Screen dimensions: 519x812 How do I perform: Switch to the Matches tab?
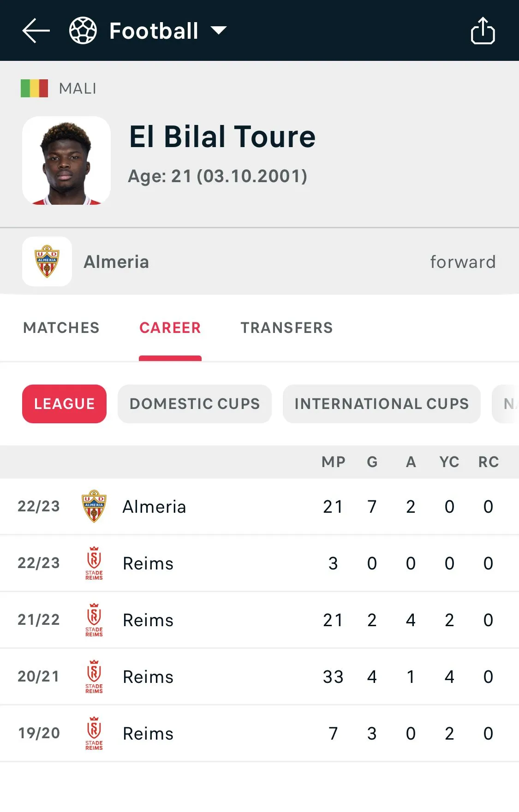coord(61,328)
